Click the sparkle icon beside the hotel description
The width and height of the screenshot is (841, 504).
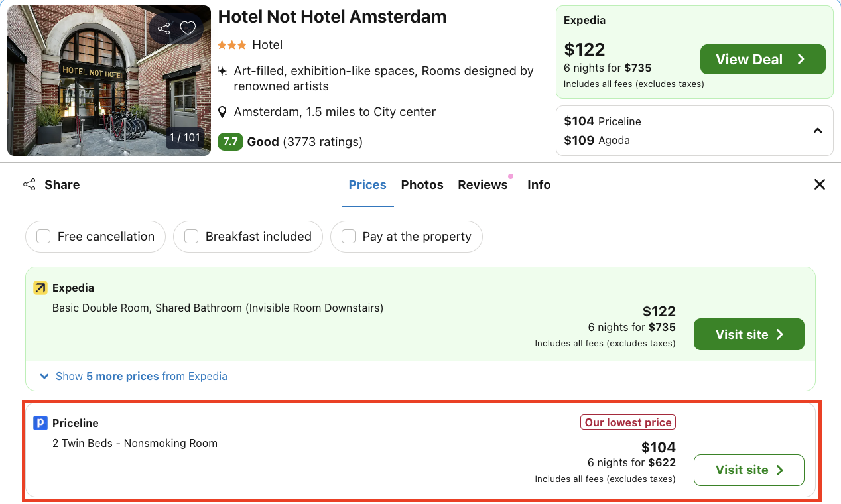coord(223,69)
